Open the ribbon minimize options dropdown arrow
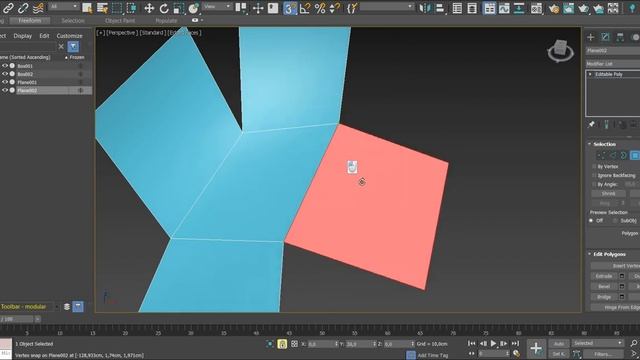This screenshot has width=640, height=360. 202,20
